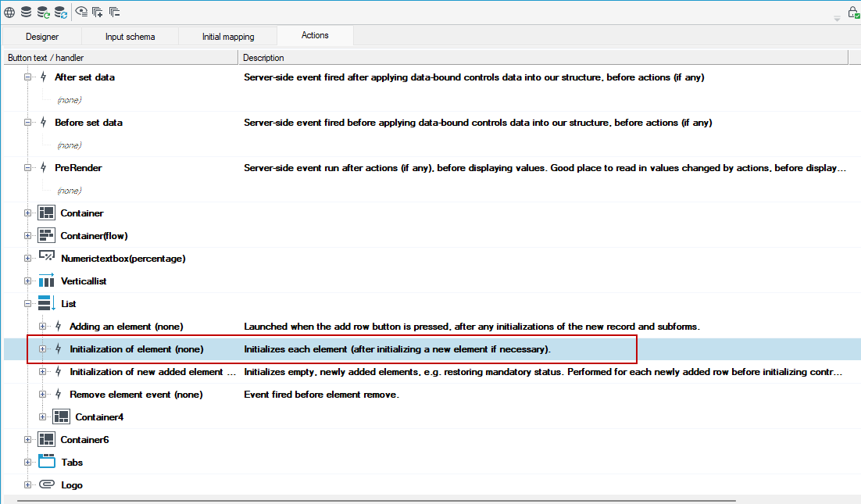Viewport: 861px width, 504px height.
Task: Select the (none) entry under PreRender
Action: pos(70,191)
